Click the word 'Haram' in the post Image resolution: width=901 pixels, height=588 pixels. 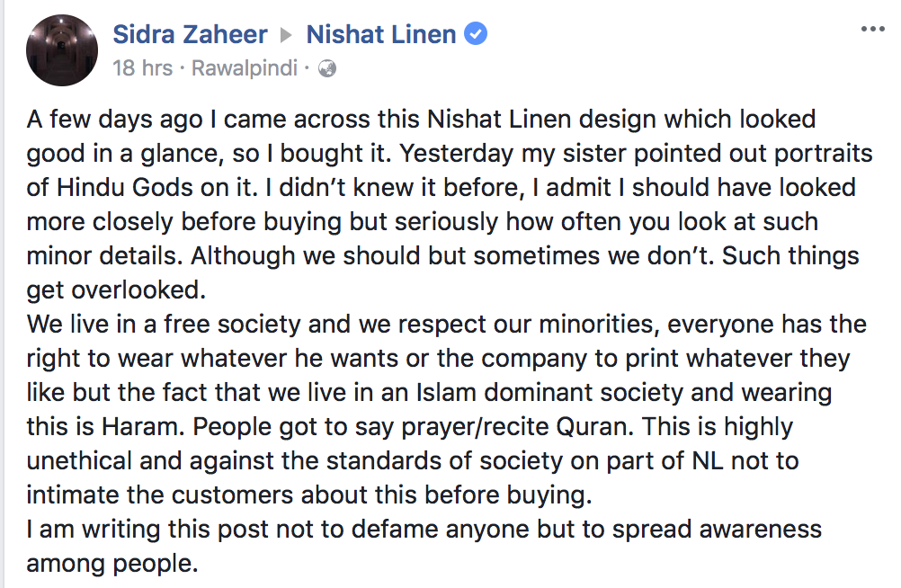pos(141,427)
